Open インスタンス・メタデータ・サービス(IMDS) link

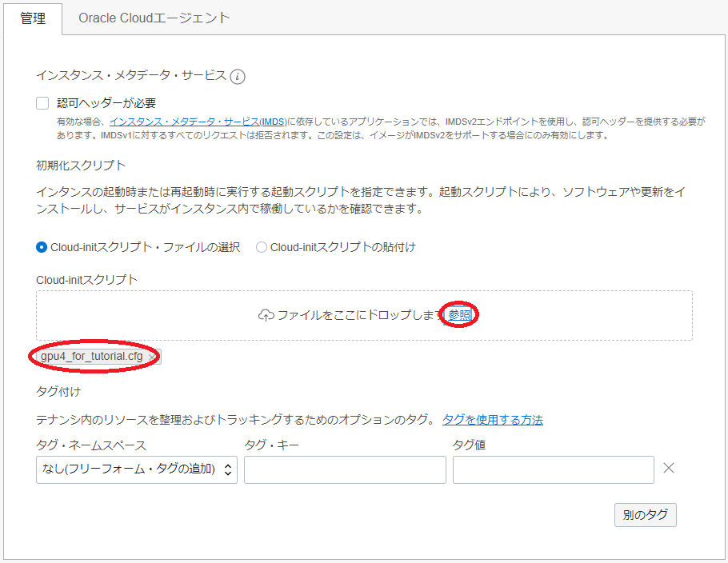[x=198, y=122]
